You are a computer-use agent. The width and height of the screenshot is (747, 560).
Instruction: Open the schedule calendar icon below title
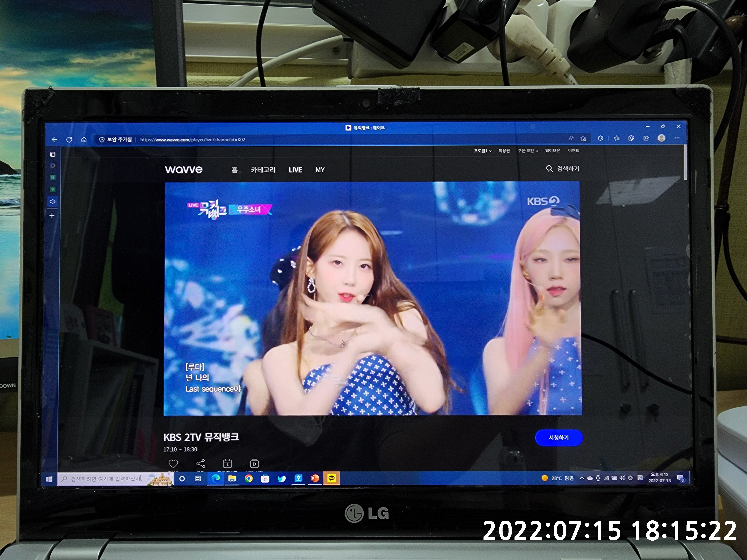coord(227,463)
